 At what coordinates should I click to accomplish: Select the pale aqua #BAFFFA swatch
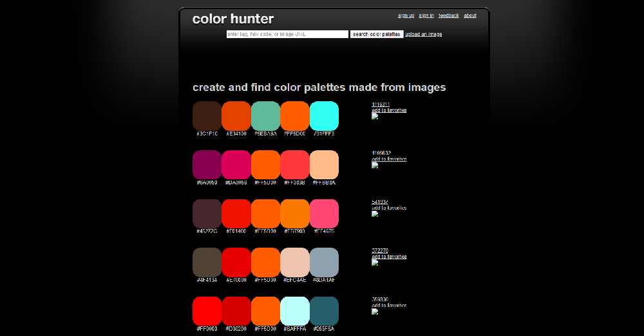[295, 311]
